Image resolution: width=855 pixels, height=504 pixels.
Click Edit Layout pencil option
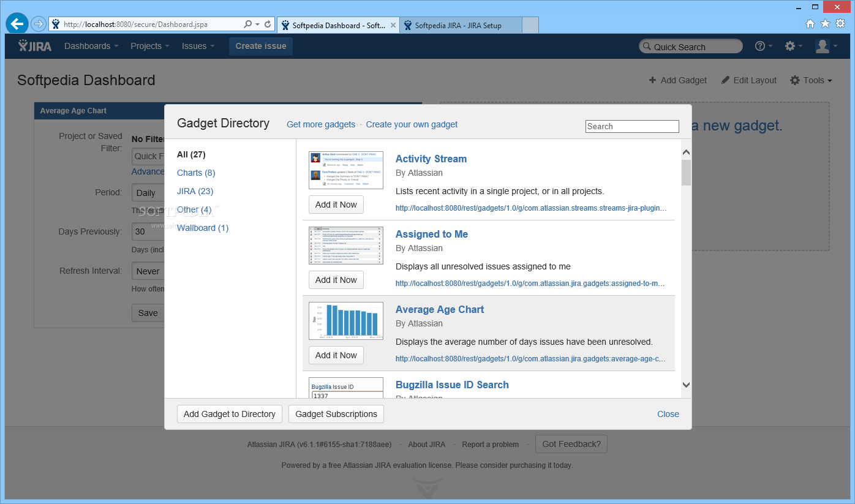[x=748, y=80]
